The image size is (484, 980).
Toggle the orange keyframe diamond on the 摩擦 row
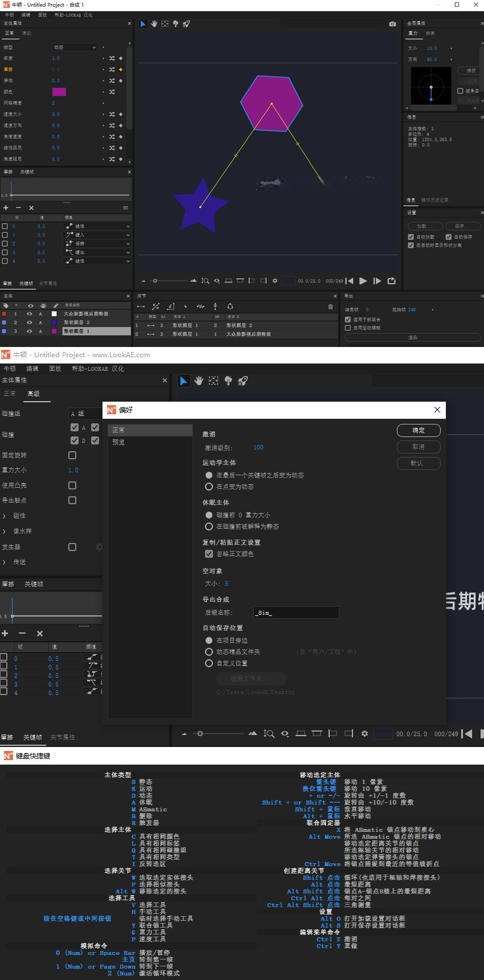120,70
